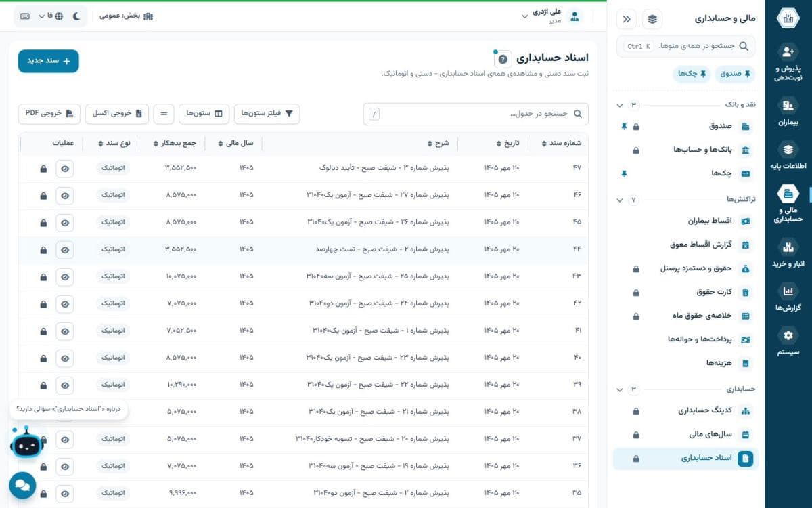The image size is (812, 508).
Task: Open the پذیرش و نوبت‌دهی module
Action: (x=788, y=63)
